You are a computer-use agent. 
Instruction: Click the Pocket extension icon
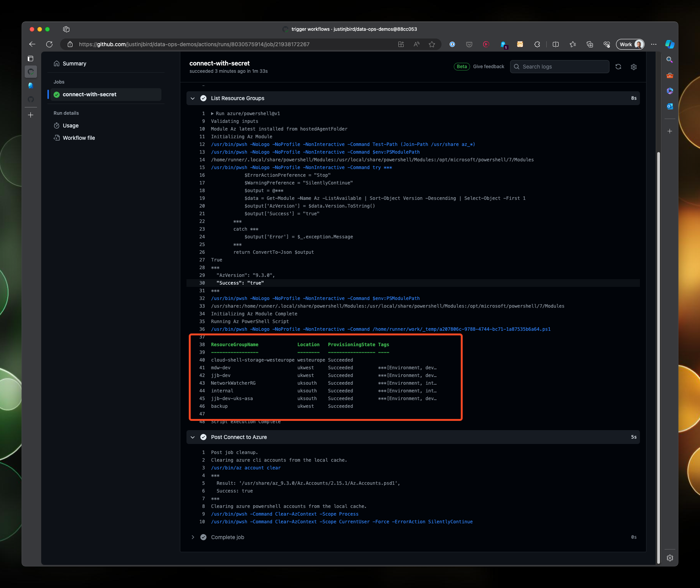[469, 44]
